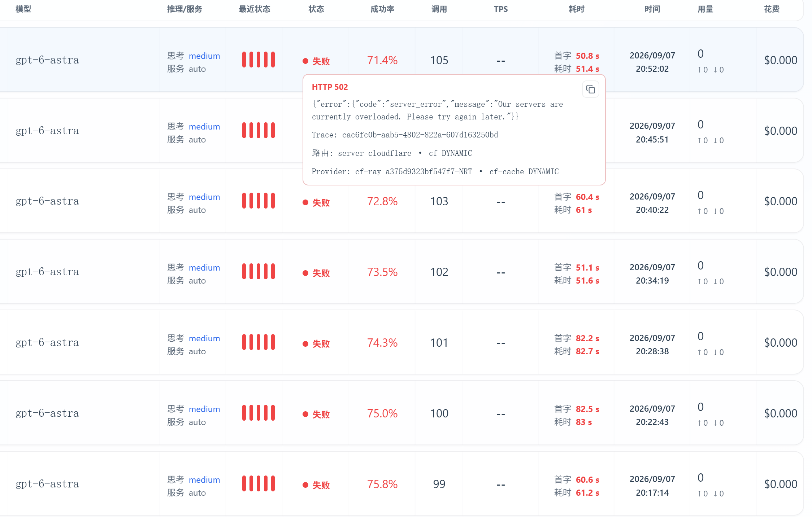
Task: Click the 失败 status with 75.0% success
Action: pos(316,415)
